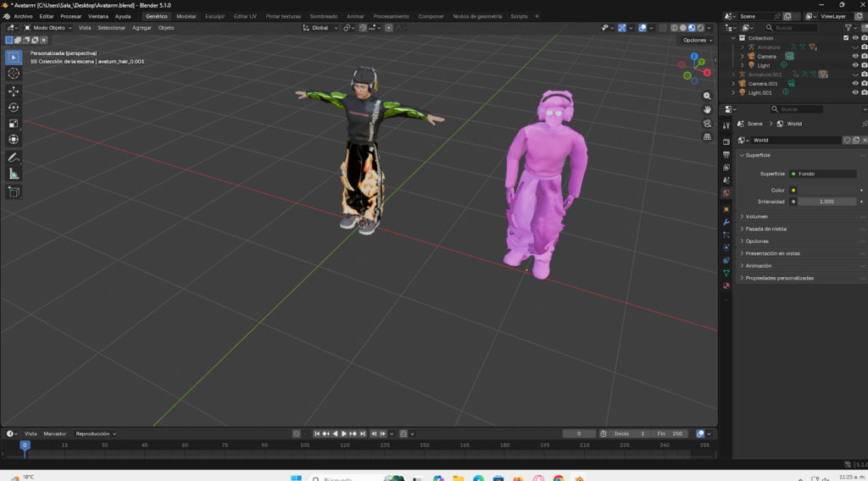Select the Transform tool
868x481 pixels.
click(14, 140)
